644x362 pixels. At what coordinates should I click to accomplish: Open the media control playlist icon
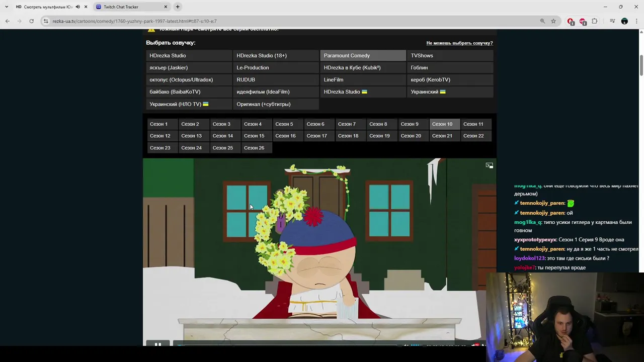click(x=612, y=21)
